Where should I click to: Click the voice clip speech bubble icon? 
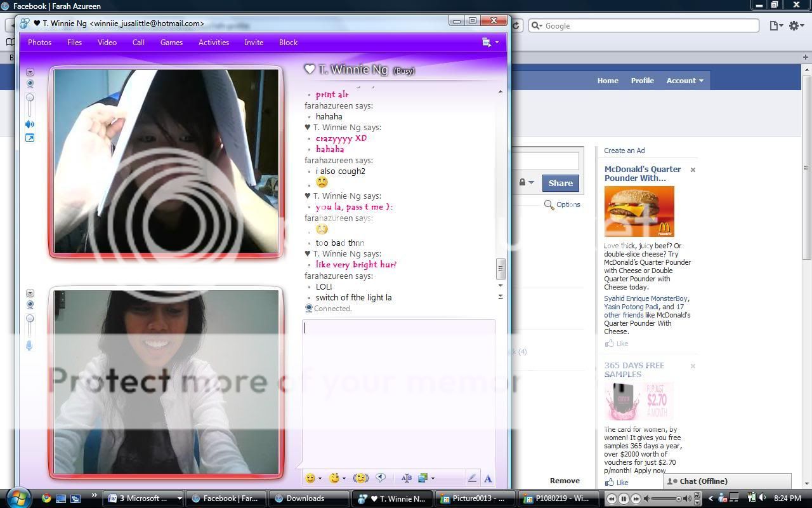point(381,478)
